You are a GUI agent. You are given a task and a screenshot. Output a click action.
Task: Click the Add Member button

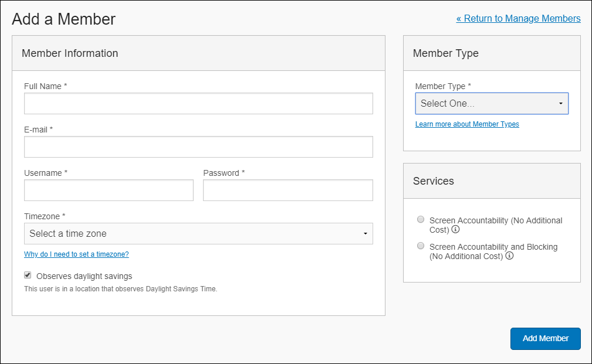pos(545,338)
